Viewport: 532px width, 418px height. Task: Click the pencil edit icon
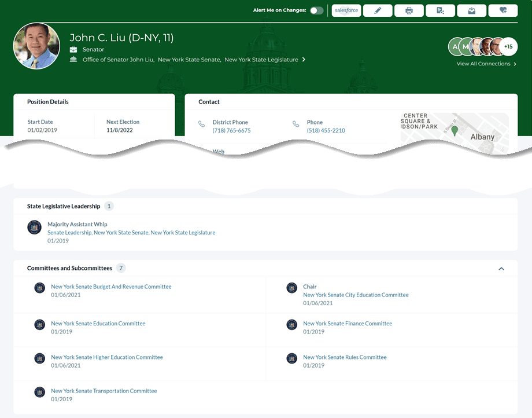coord(378,10)
